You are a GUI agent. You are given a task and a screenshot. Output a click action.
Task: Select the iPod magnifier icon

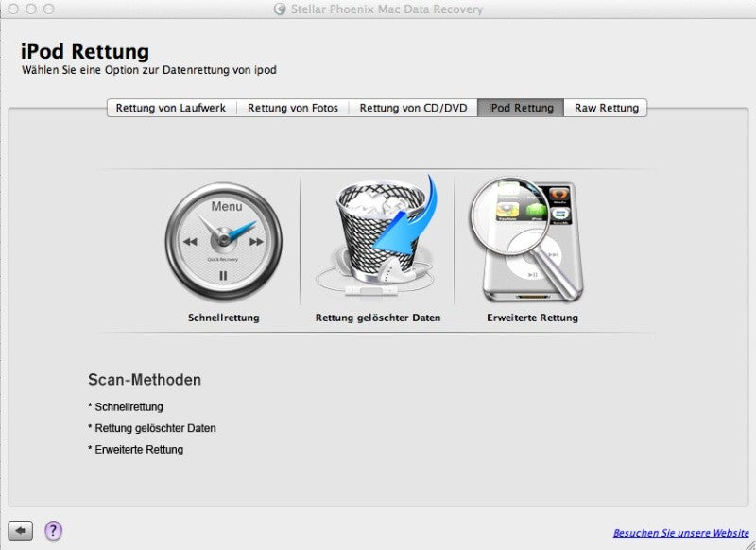click(x=527, y=240)
